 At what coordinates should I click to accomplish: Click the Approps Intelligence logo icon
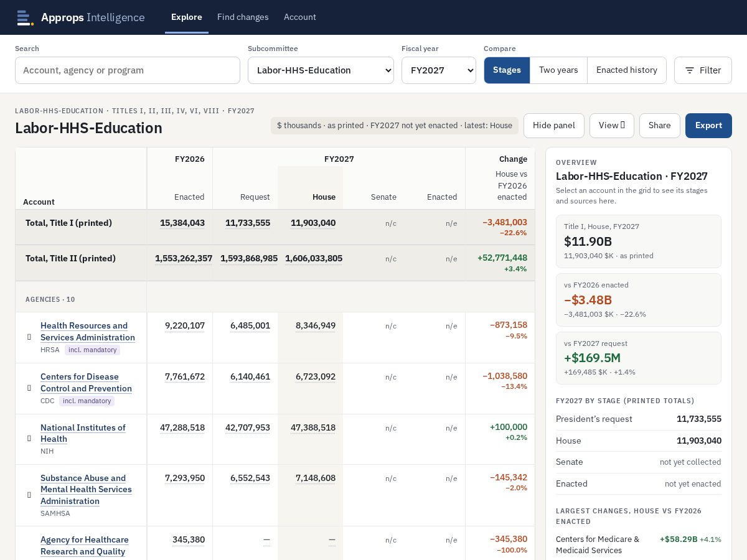click(x=25, y=17)
